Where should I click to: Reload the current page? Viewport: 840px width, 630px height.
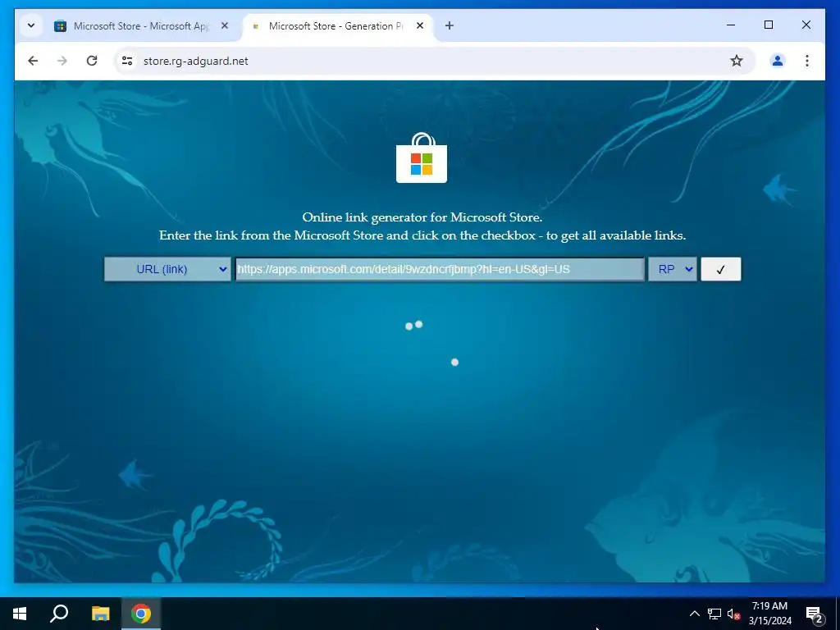92,61
